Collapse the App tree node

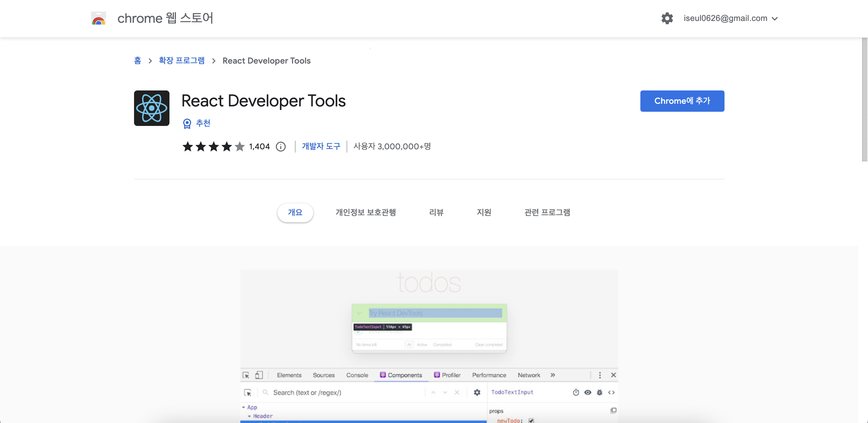pos(244,408)
